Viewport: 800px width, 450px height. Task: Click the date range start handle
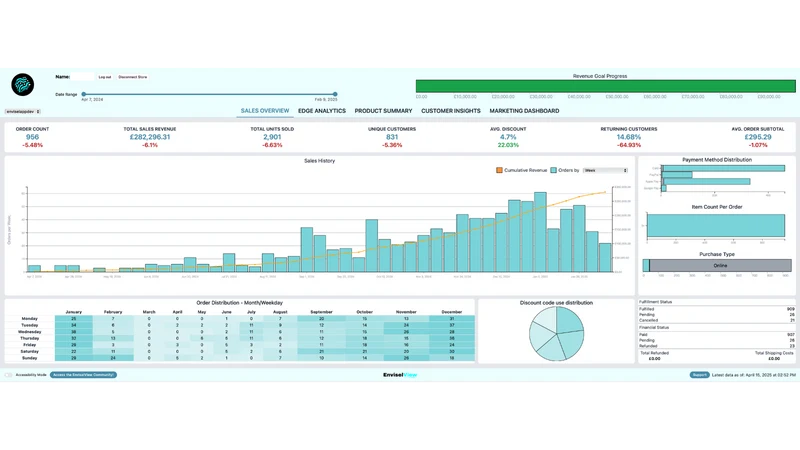click(84, 94)
